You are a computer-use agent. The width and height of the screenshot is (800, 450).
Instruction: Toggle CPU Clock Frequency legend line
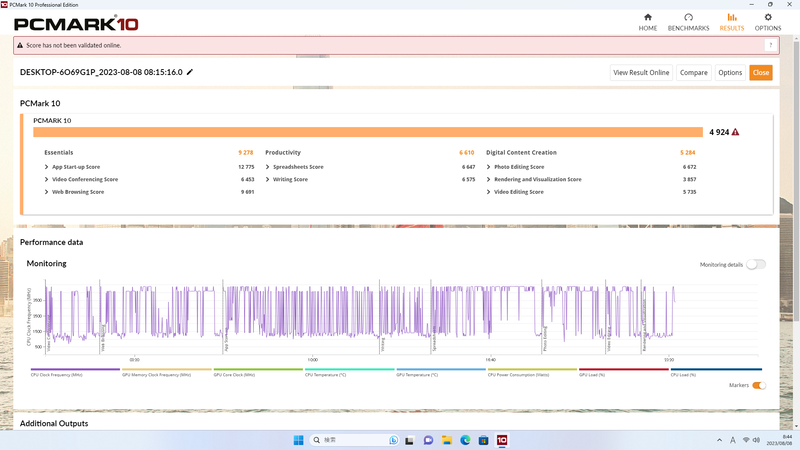pyautogui.click(x=75, y=369)
